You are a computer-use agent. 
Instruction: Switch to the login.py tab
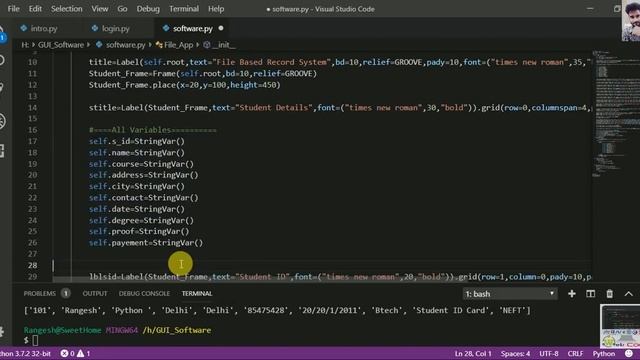pyautogui.click(x=115, y=28)
